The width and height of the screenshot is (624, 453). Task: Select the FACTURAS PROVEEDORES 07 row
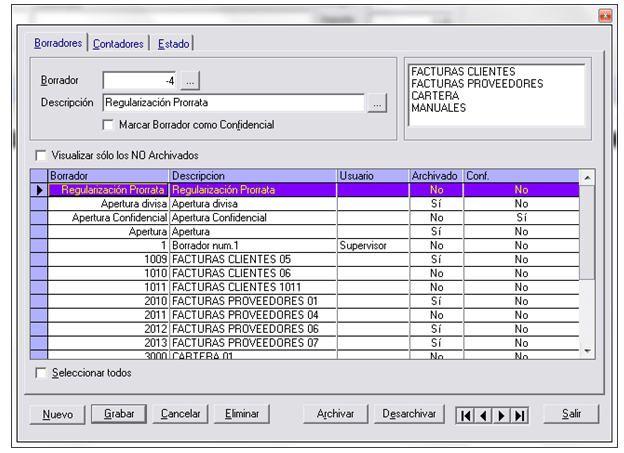pyautogui.click(x=314, y=343)
